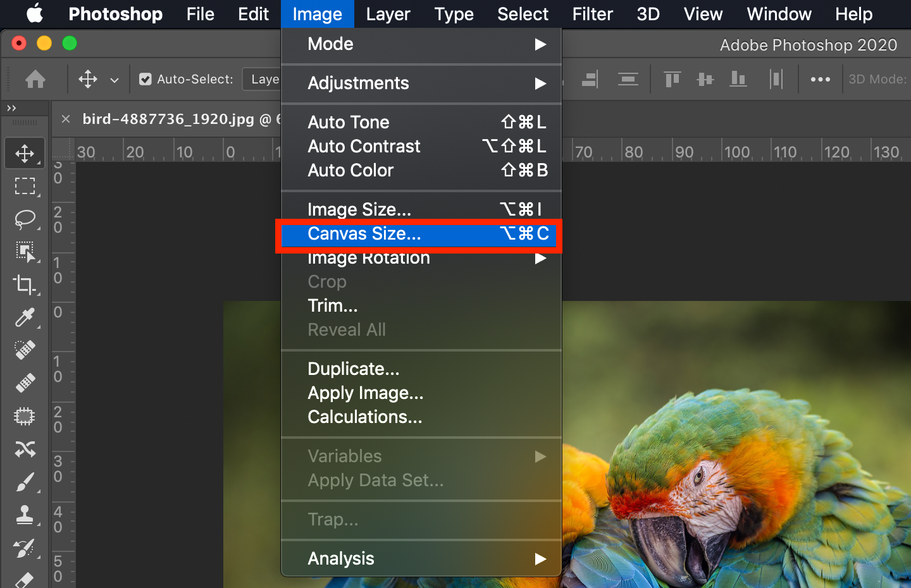
Task: Choose Image Size... menu entry
Action: tap(421, 209)
